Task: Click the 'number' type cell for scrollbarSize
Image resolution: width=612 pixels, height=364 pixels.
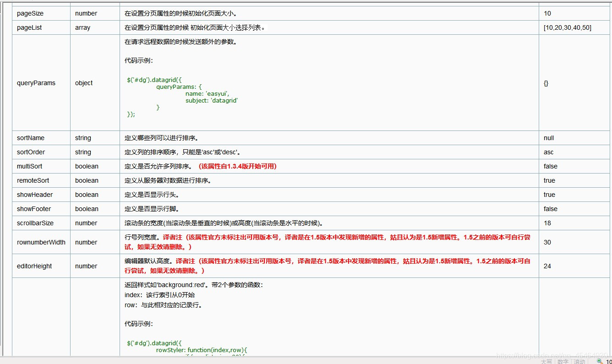Action: pyautogui.click(x=95, y=223)
